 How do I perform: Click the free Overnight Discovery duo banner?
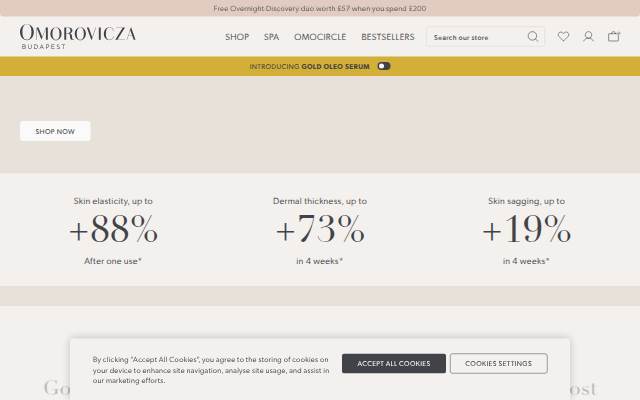(320, 8)
